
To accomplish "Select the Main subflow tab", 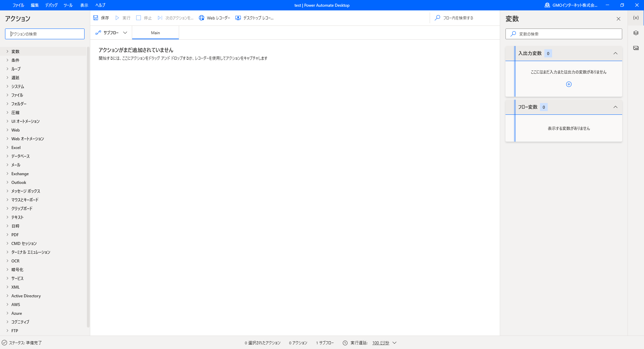I will tap(155, 33).
